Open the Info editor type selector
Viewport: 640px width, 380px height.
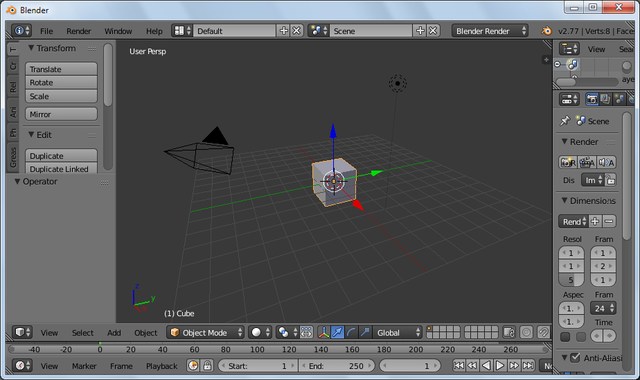pos(21,31)
